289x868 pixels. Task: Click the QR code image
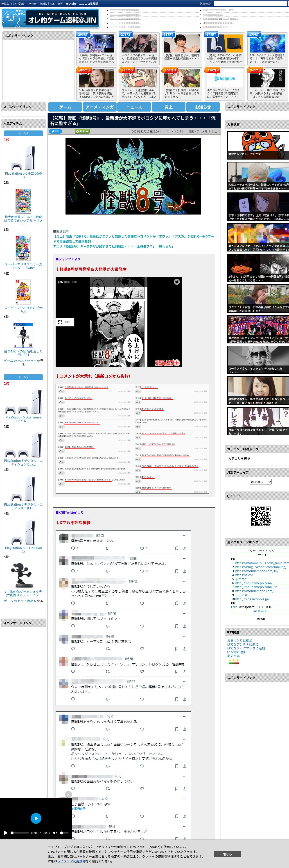coord(261,516)
